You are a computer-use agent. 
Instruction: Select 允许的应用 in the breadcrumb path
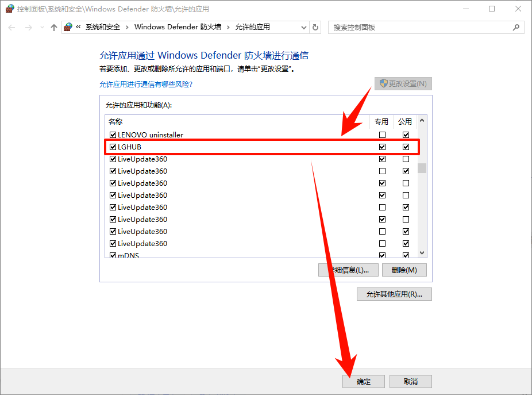(x=253, y=27)
